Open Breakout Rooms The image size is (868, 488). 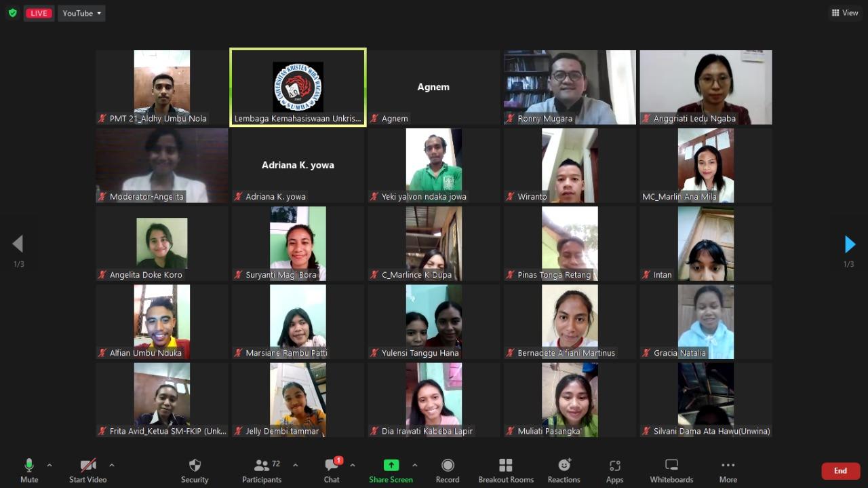[x=506, y=470]
